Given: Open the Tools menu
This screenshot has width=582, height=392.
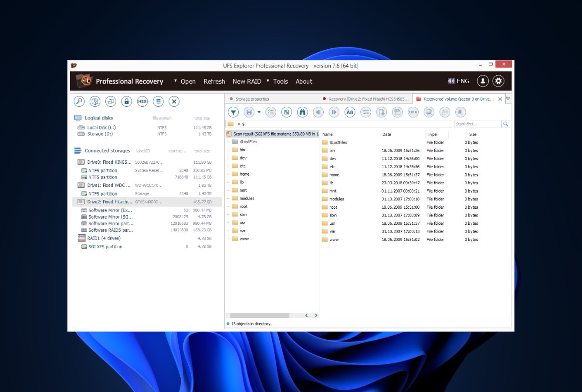Looking at the screenshot, I should tap(281, 81).
